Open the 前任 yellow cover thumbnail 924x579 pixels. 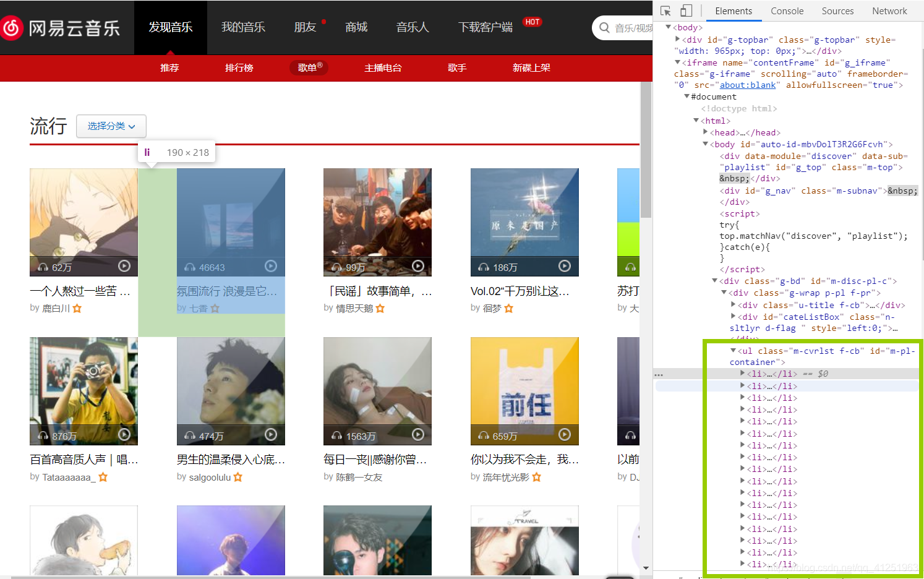tap(524, 391)
